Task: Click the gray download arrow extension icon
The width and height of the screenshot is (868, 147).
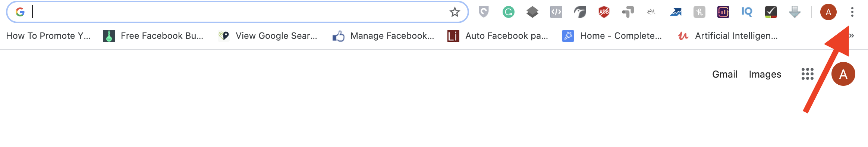Action: tap(795, 12)
